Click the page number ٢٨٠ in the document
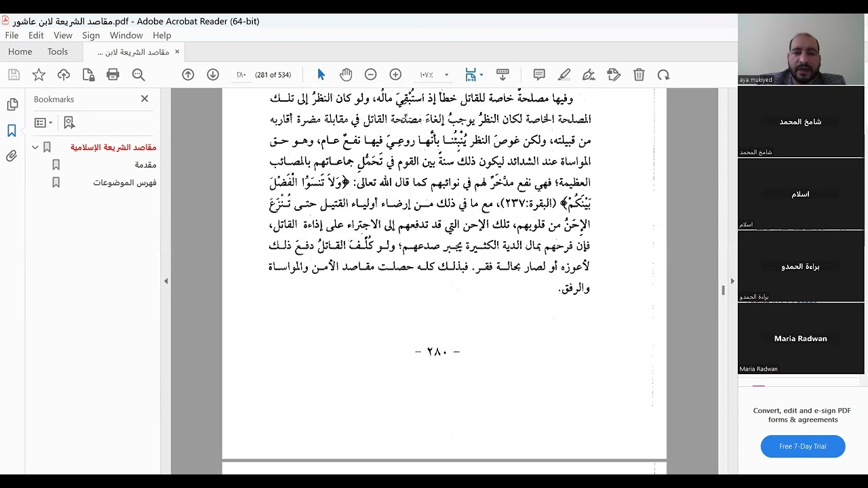This screenshot has height=488, width=868. tap(437, 352)
